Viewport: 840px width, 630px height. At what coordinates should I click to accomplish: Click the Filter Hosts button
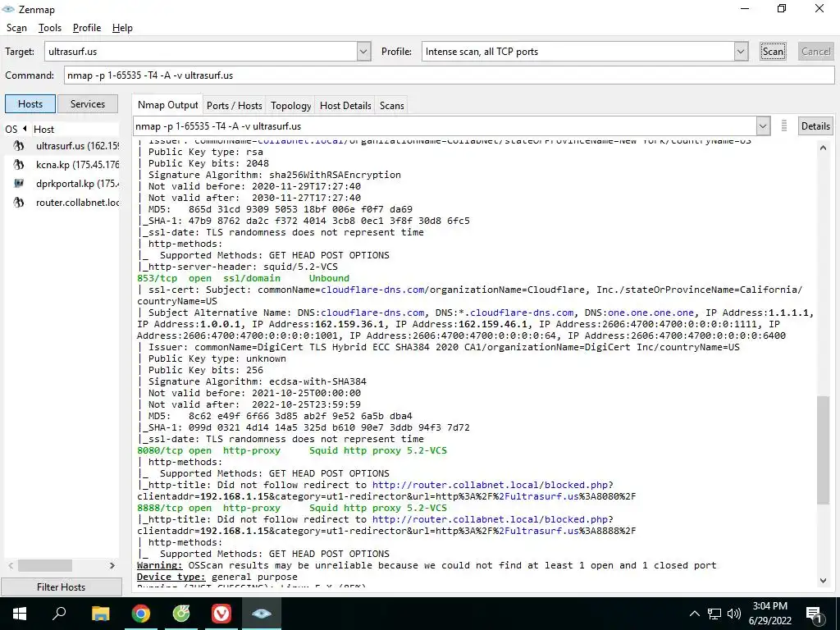tap(61, 587)
